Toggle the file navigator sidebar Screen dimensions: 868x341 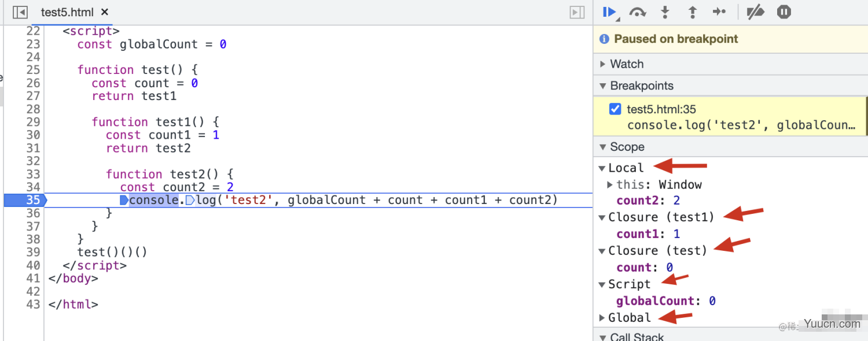pyautogui.click(x=20, y=12)
